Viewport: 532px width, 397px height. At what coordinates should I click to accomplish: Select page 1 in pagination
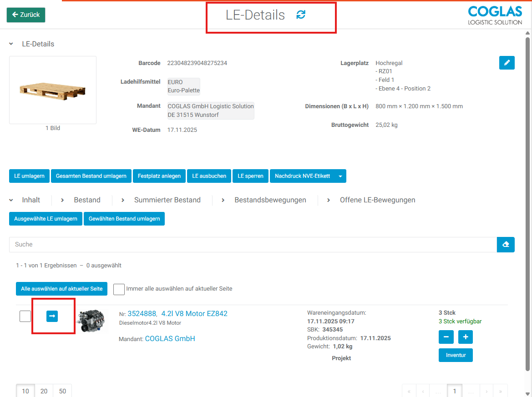(x=454, y=391)
